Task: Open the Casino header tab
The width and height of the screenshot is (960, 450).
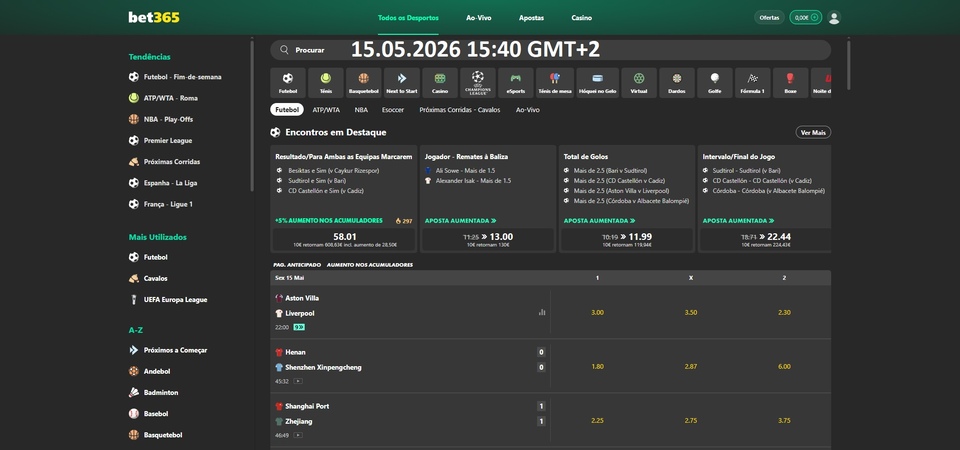Action: point(582,18)
